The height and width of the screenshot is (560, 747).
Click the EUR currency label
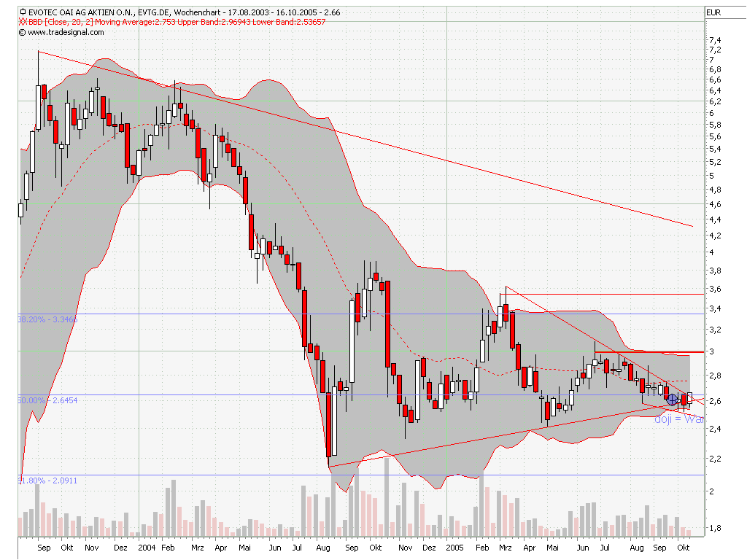pos(713,12)
